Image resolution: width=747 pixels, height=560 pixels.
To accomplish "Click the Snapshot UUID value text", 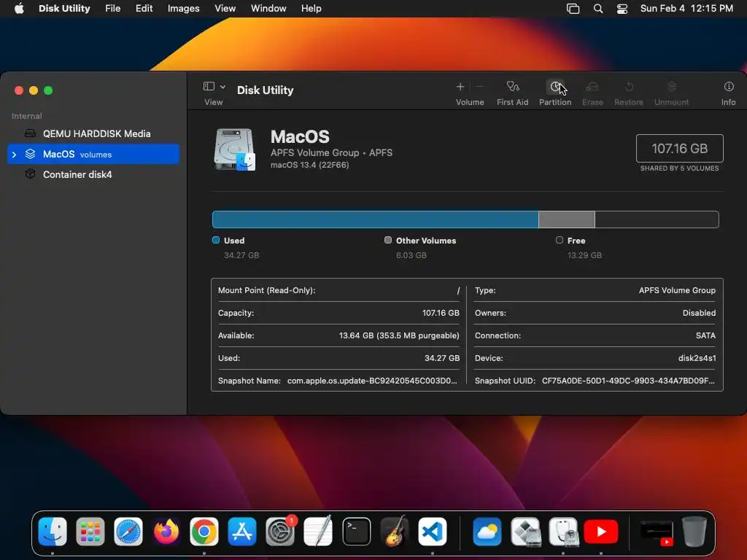I will point(628,381).
